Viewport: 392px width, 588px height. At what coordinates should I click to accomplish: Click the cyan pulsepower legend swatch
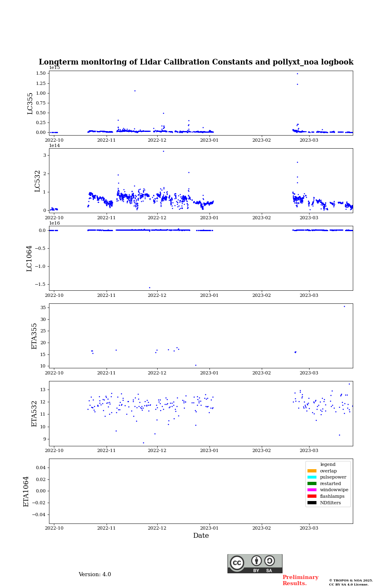pyautogui.click(x=312, y=477)
